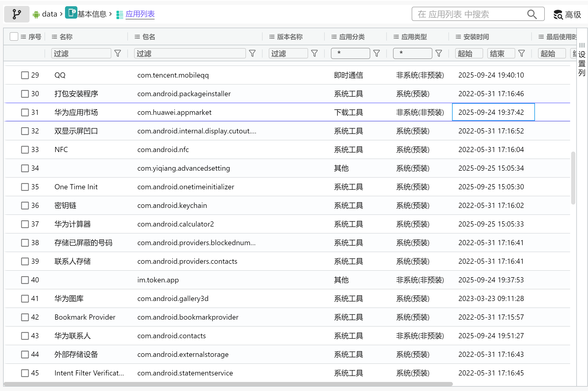Click filter funnel for 名称 column
588x391 pixels.
118,54
